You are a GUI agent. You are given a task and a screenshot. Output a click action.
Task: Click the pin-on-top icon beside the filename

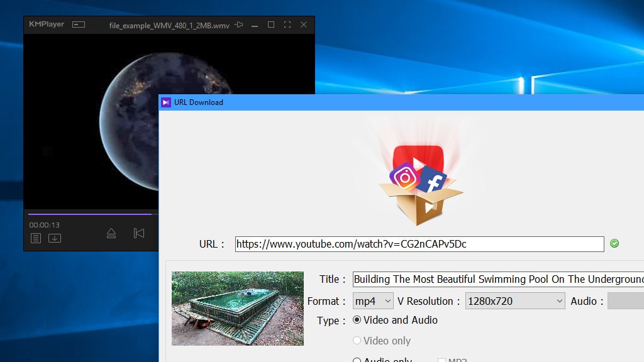238,25
